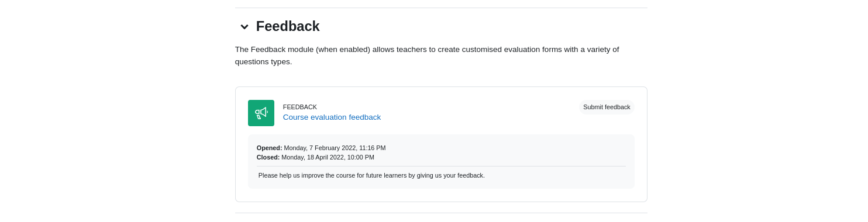
Task: Click the bold 'Opened:' label
Action: 270,148
